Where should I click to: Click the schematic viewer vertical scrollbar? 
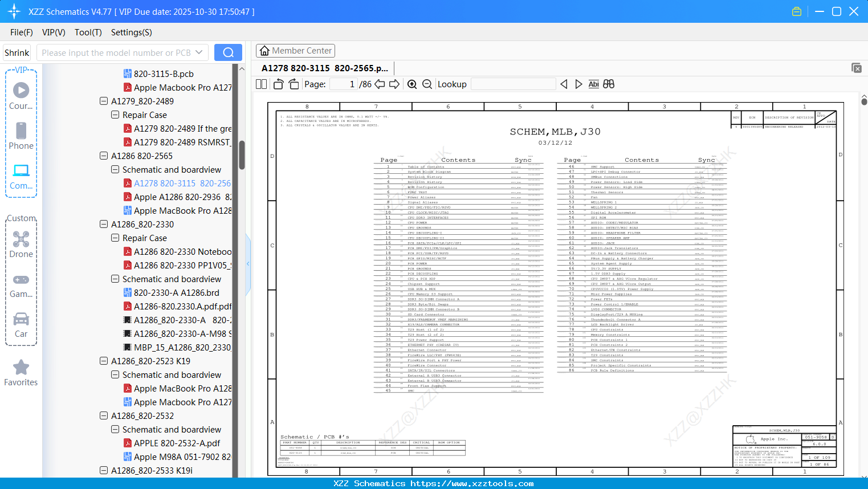864,101
